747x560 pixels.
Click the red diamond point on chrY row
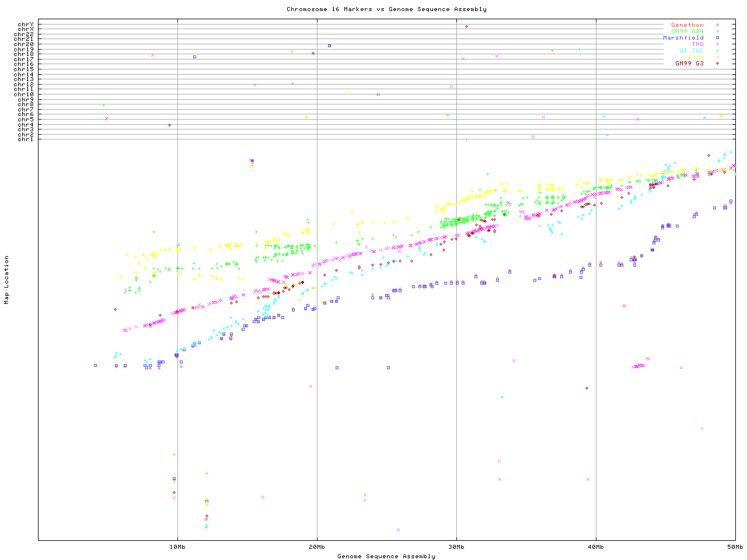[466, 26]
